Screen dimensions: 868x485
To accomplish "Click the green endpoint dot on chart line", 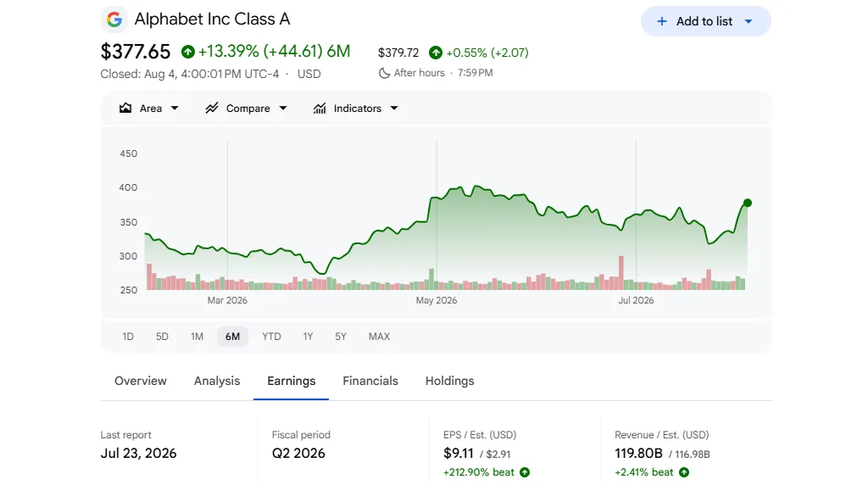I will click(x=748, y=203).
